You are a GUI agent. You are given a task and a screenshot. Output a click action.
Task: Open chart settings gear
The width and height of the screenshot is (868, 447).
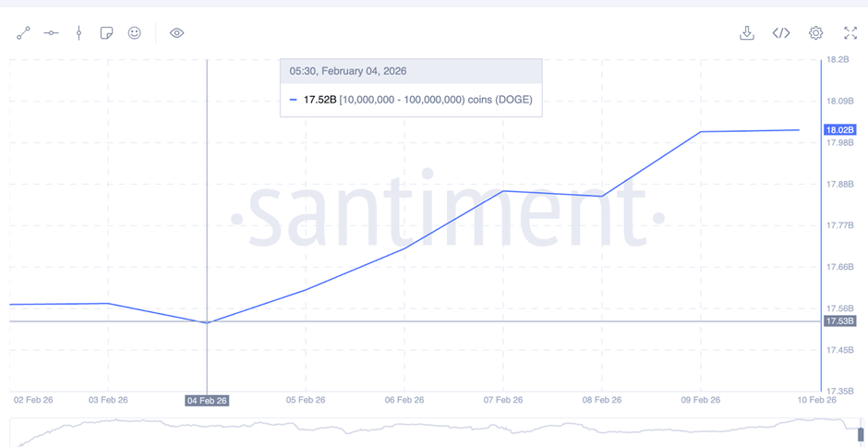(815, 33)
